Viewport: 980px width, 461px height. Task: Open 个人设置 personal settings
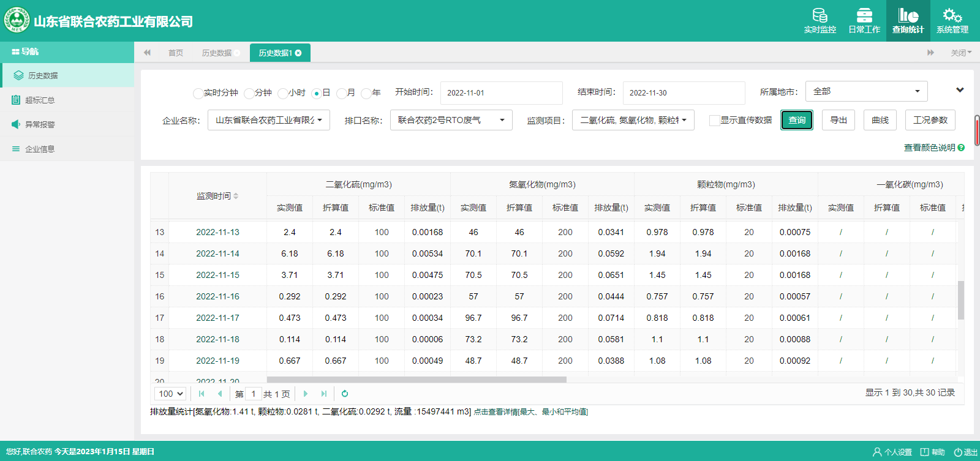(x=892, y=452)
